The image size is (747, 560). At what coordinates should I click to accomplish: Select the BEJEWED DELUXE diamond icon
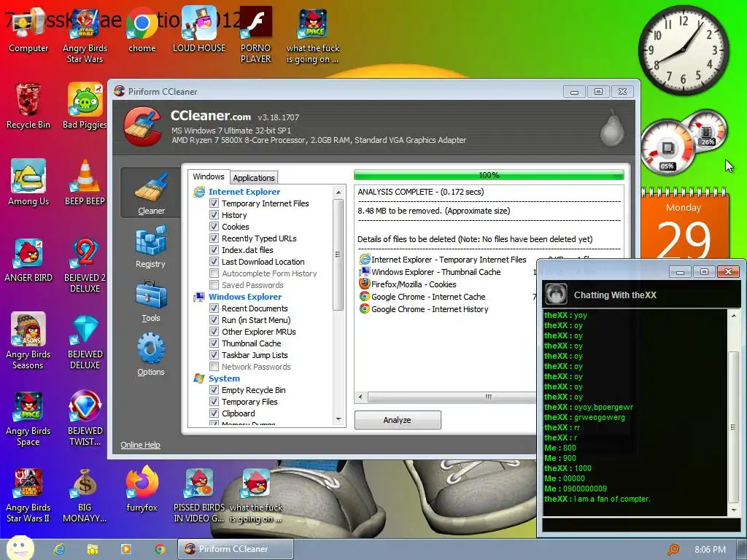tap(85, 341)
